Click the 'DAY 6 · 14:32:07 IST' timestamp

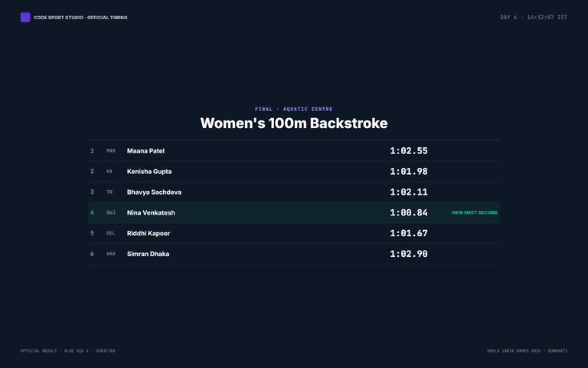coord(533,18)
